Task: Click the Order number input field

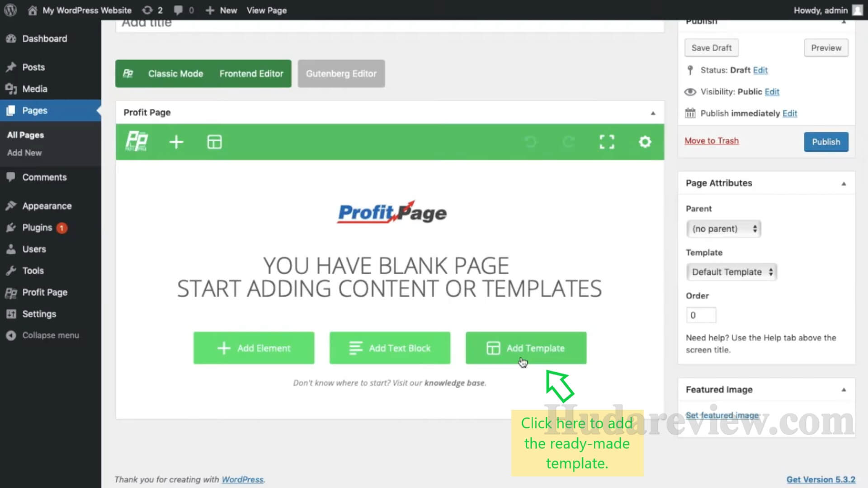Action: 701,314
